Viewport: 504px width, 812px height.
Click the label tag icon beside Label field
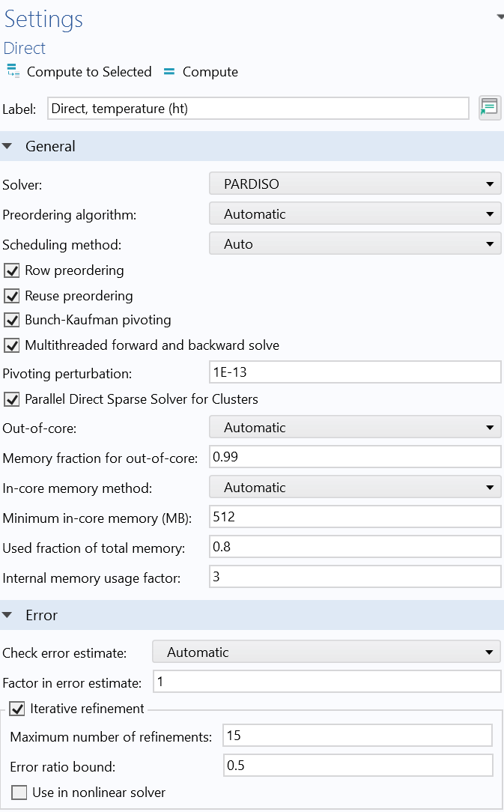(489, 108)
